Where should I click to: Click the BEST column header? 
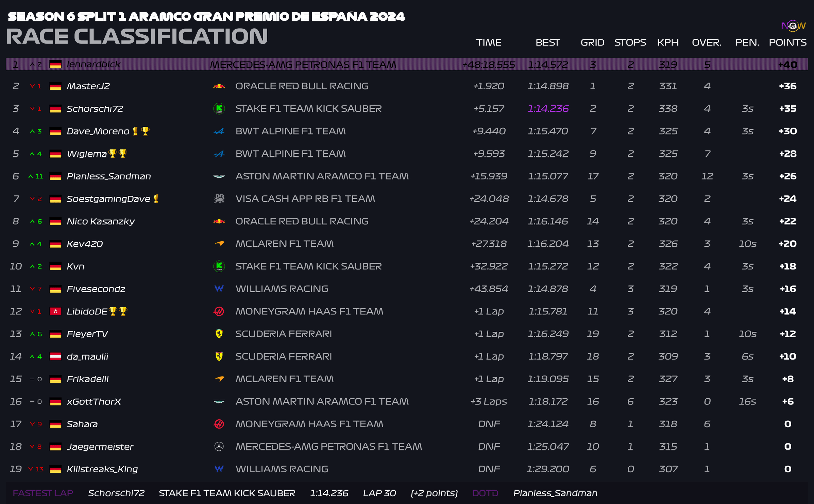548,42
